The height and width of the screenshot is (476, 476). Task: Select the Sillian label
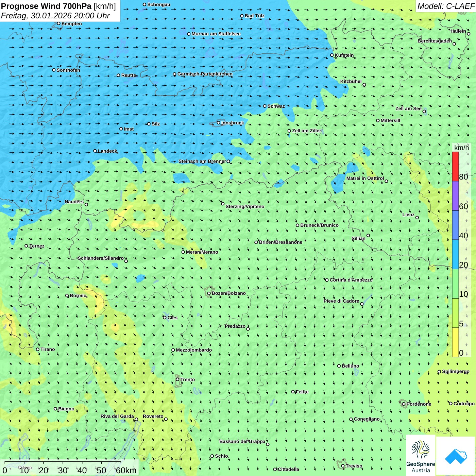click(358, 238)
